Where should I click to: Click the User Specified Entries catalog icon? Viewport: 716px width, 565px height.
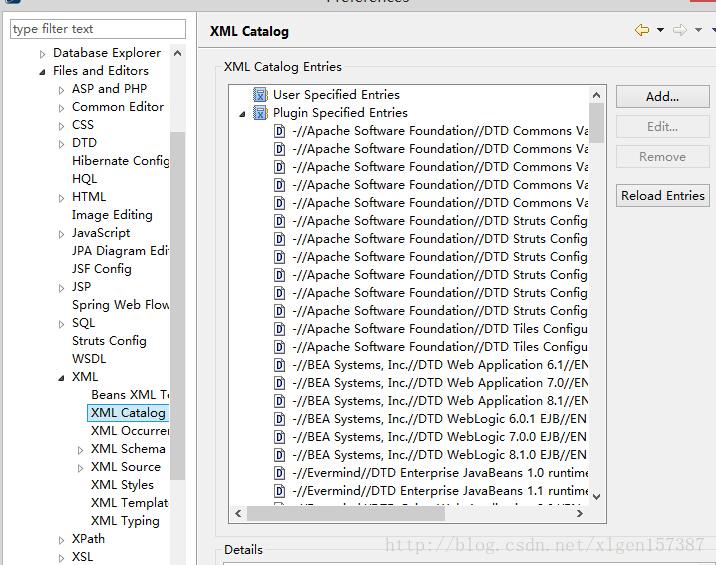(x=260, y=95)
